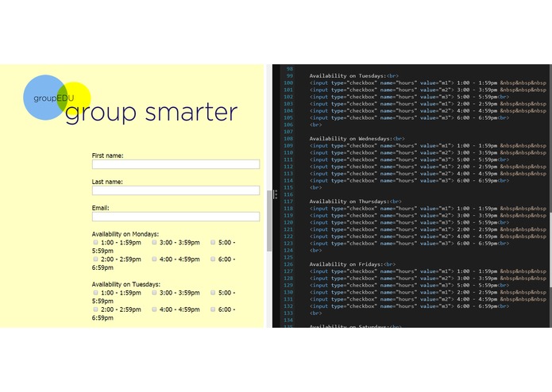The width and height of the screenshot is (552, 392).
Task: Click the Email input field
Action: tap(176, 217)
